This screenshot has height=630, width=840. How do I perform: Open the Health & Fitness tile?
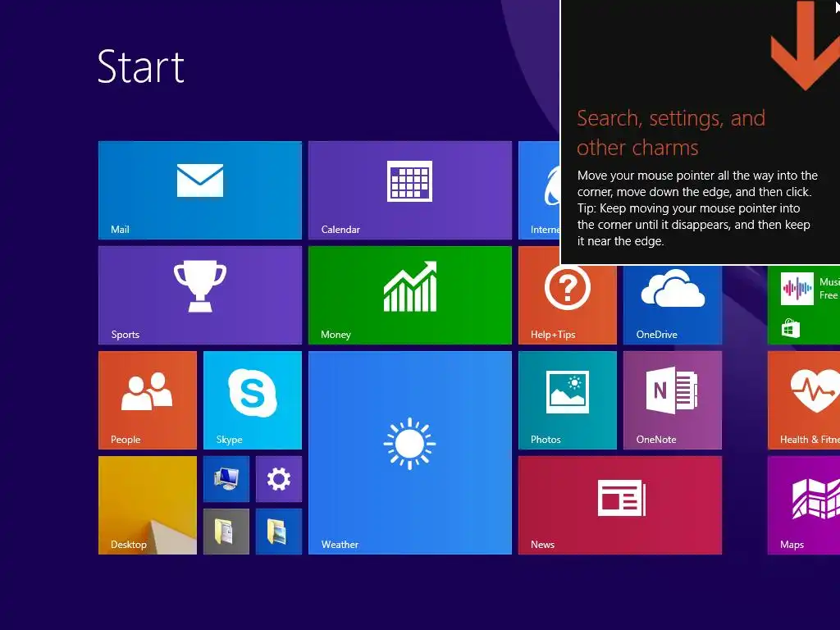point(804,400)
